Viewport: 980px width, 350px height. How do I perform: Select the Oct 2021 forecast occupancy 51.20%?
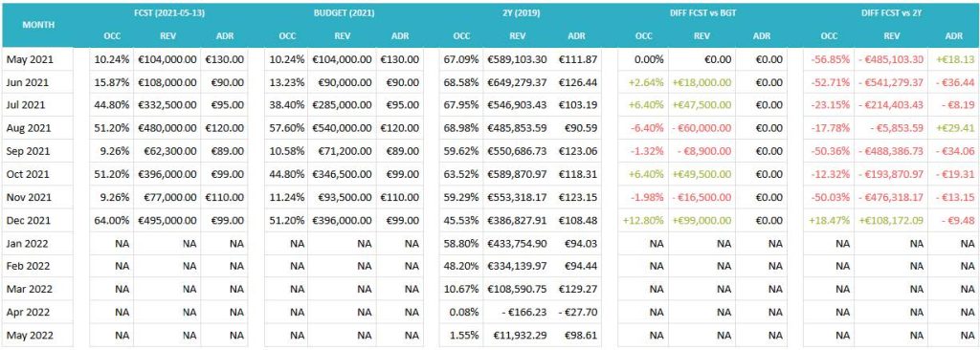tap(112, 174)
